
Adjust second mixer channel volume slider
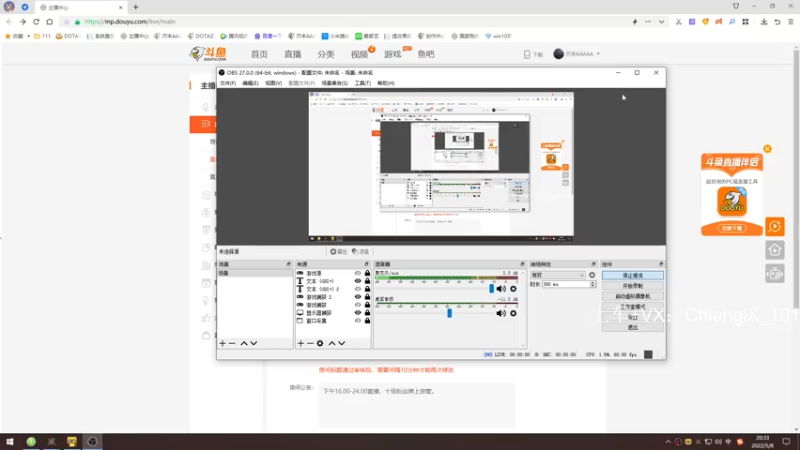tap(449, 313)
